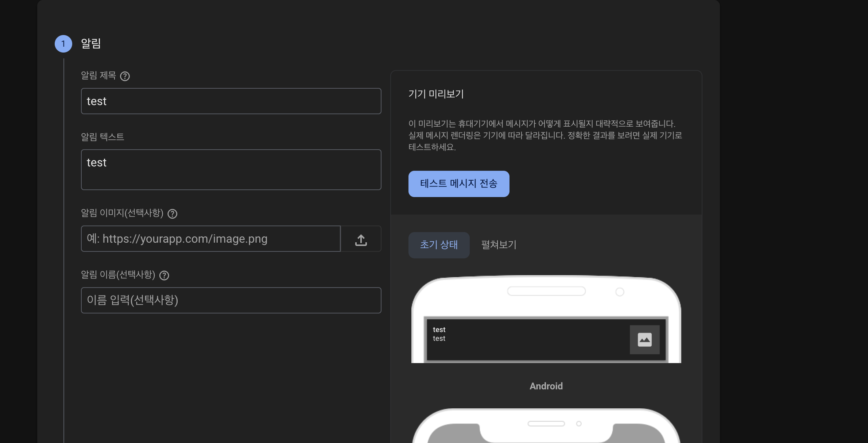Click the image upload icon button
The image size is (868, 443).
coord(361,239)
